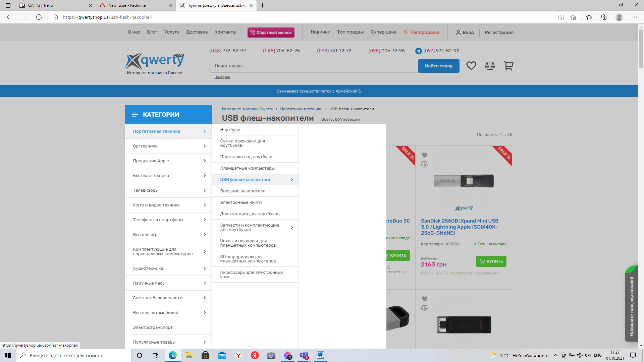Click the Обратный звонок button
The height and width of the screenshot is (362, 644).
click(271, 33)
